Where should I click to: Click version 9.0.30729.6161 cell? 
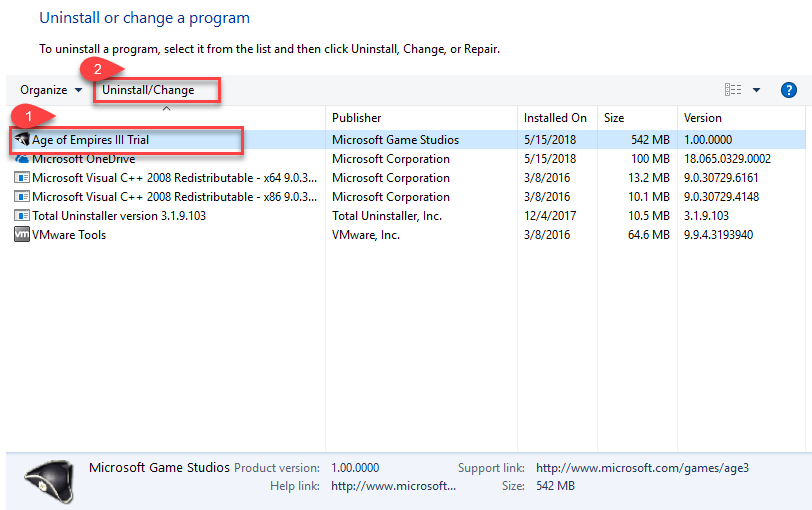tap(721, 178)
